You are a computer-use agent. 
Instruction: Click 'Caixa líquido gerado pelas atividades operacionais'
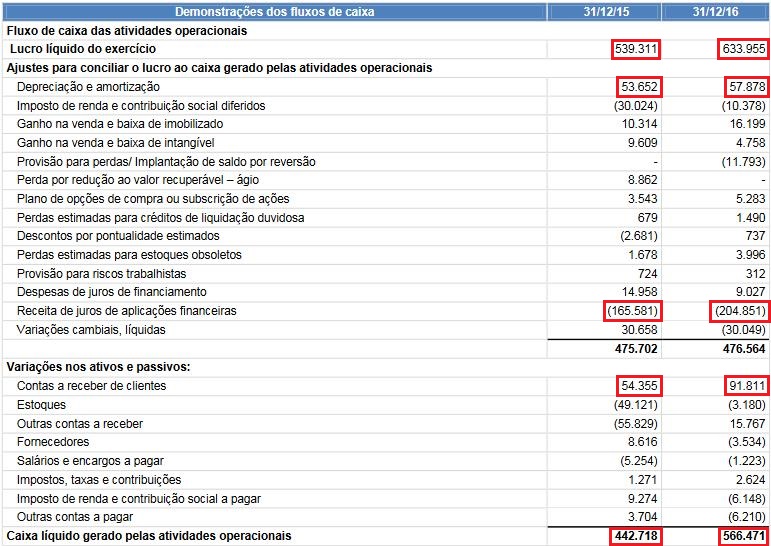click(149, 536)
